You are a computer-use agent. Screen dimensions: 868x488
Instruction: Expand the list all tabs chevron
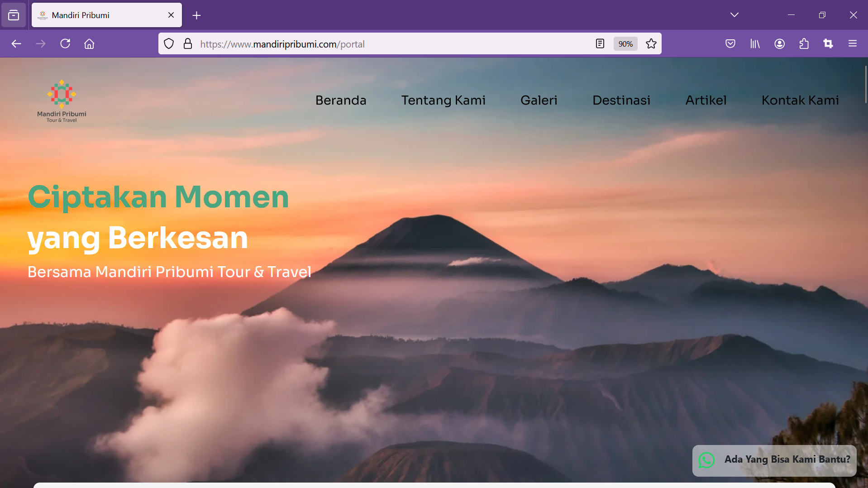[x=734, y=15]
